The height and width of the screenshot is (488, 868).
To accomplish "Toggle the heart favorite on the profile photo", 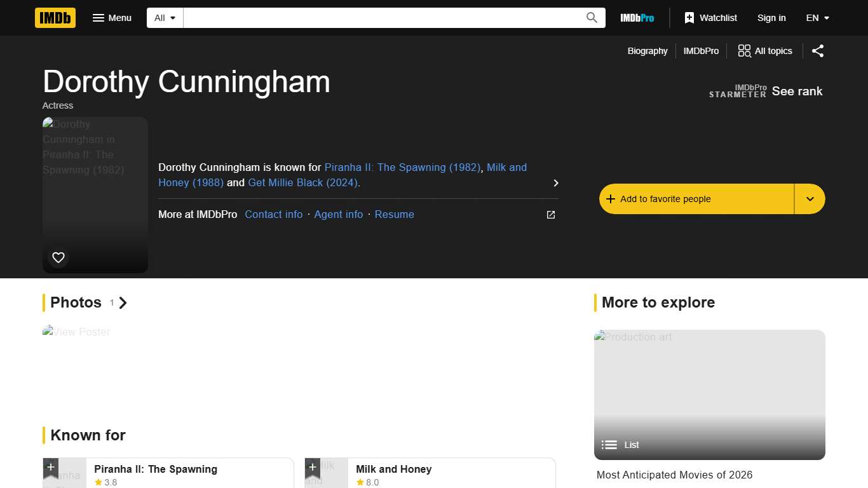I will (58, 257).
